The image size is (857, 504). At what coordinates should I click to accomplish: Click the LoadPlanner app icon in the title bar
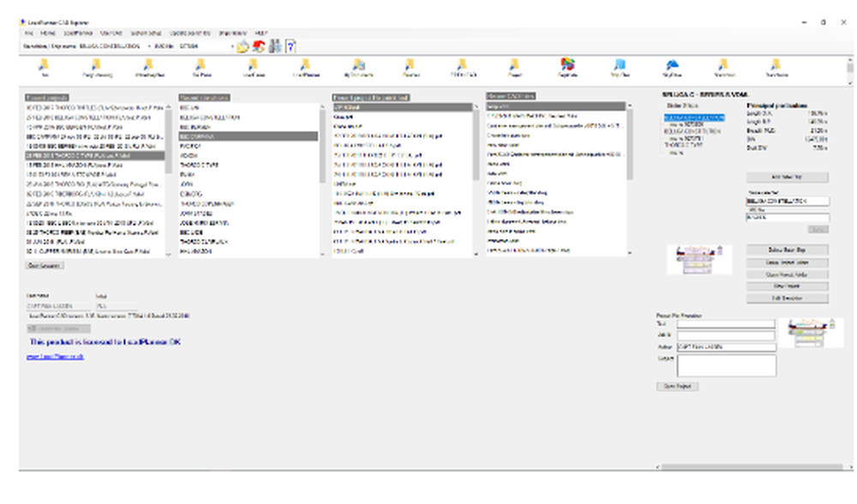pos(23,22)
